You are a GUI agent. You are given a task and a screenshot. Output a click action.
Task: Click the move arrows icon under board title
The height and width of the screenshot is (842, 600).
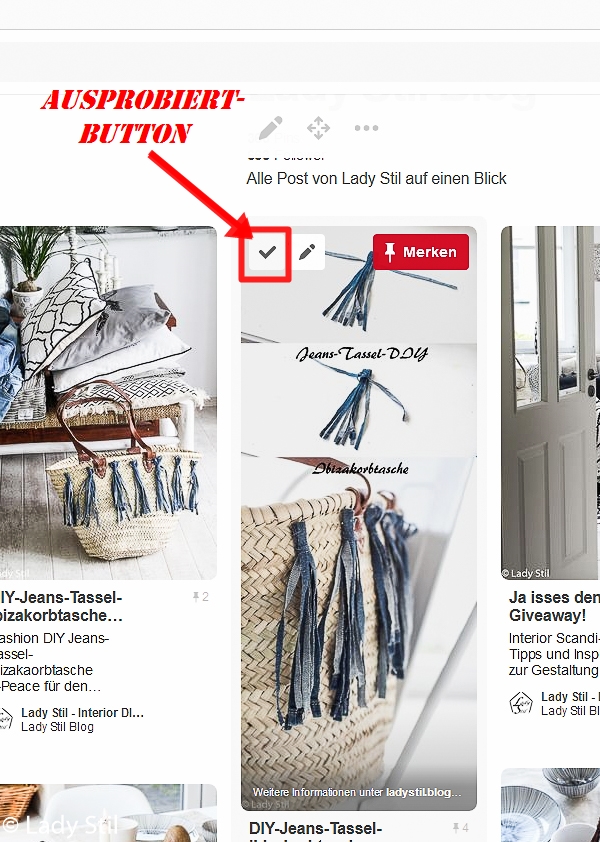pos(319,128)
